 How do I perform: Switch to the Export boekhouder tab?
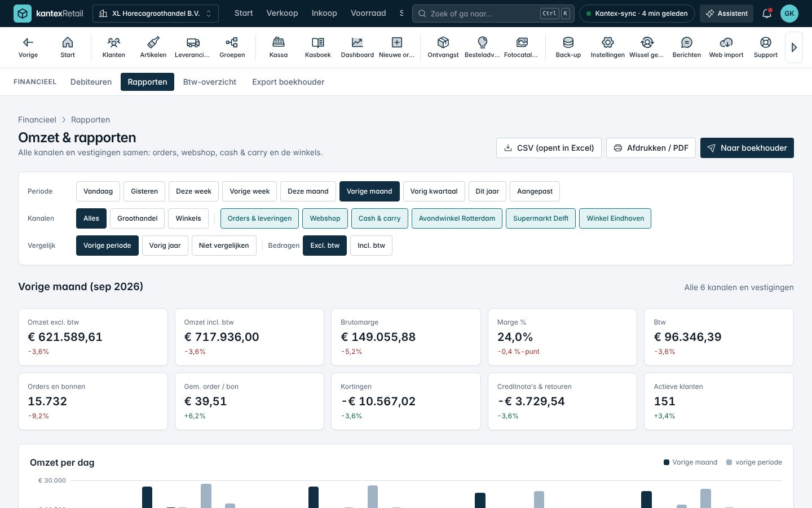[288, 82]
